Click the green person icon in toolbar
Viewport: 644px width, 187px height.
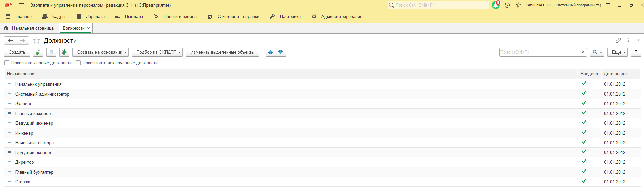[x=64, y=52]
